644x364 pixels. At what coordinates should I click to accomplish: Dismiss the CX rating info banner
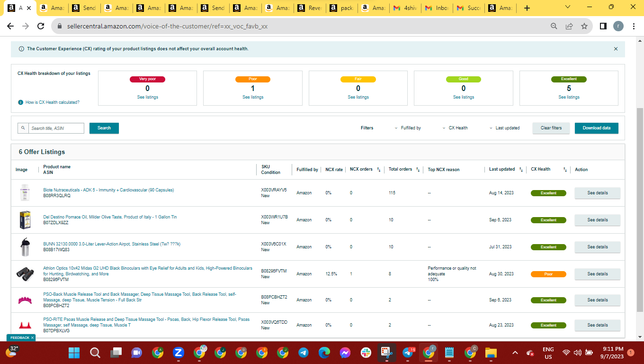point(616,49)
